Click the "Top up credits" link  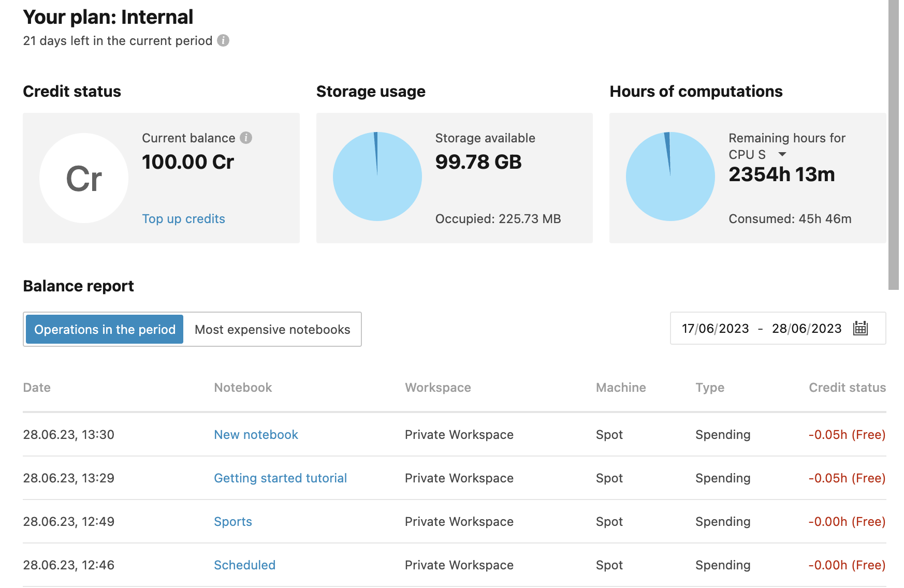click(x=183, y=218)
